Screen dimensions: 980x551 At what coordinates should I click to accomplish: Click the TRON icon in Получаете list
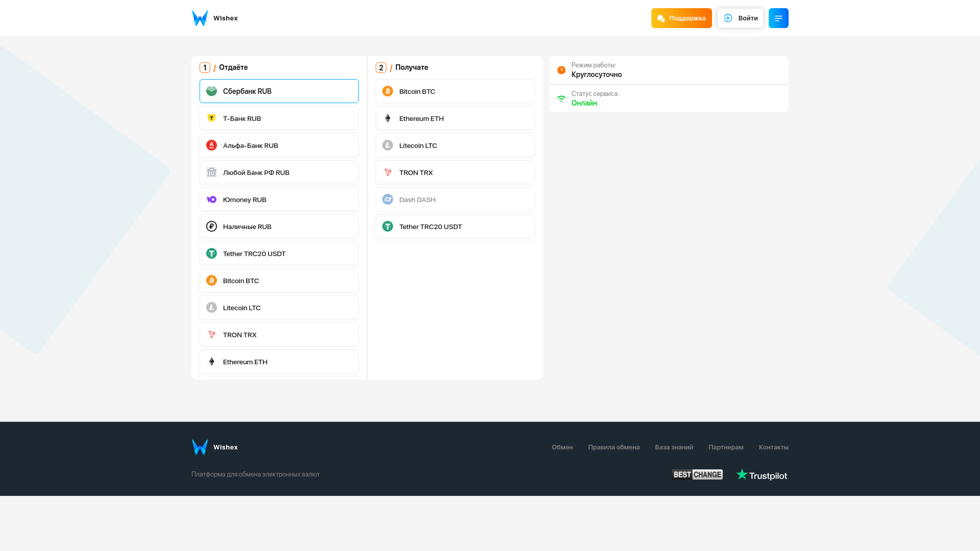point(387,172)
